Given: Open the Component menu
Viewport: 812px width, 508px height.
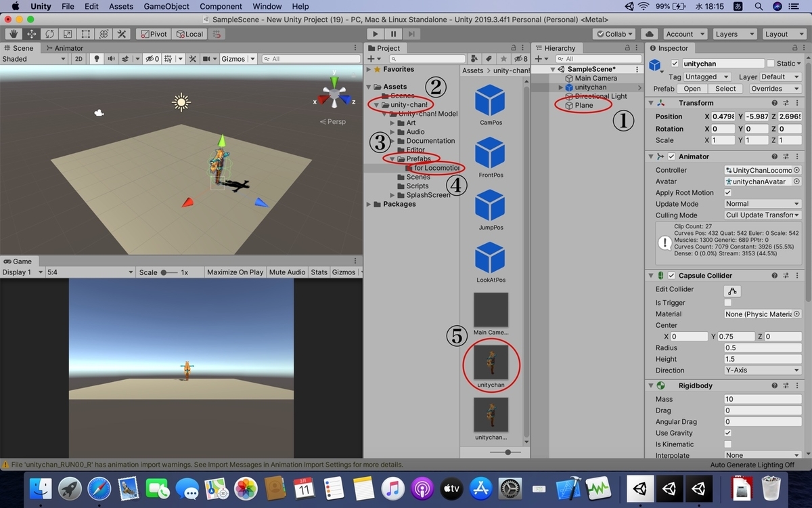Looking at the screenshot, I should coord(221,6).
